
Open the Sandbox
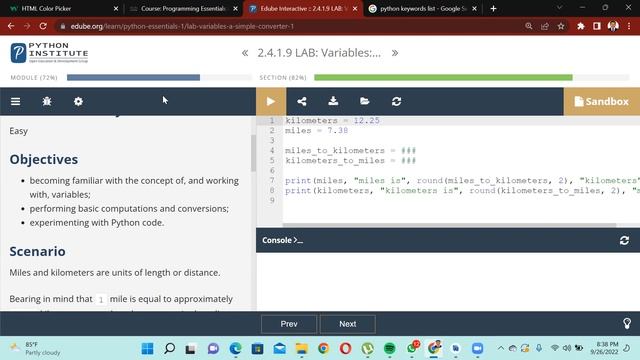click(x=602, y=101)
